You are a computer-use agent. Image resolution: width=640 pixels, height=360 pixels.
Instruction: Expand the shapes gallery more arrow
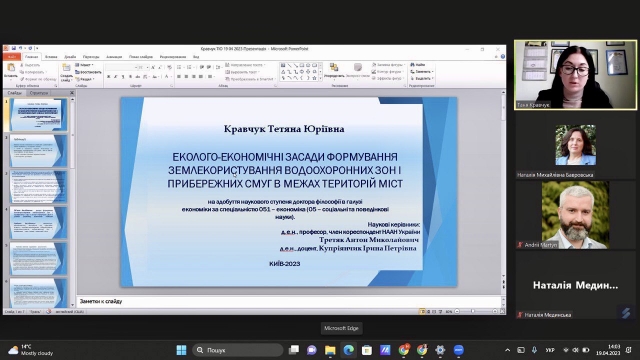click(320, 78)
